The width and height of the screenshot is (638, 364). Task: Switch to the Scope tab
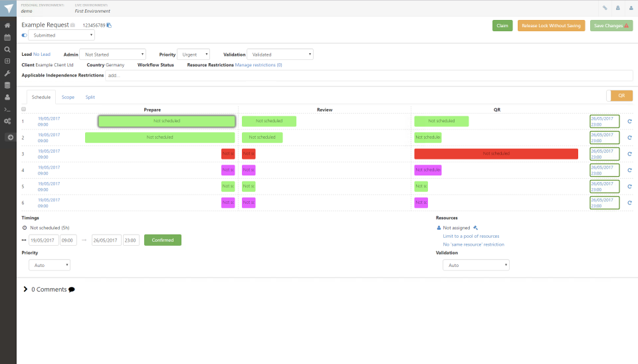point(68,97)
